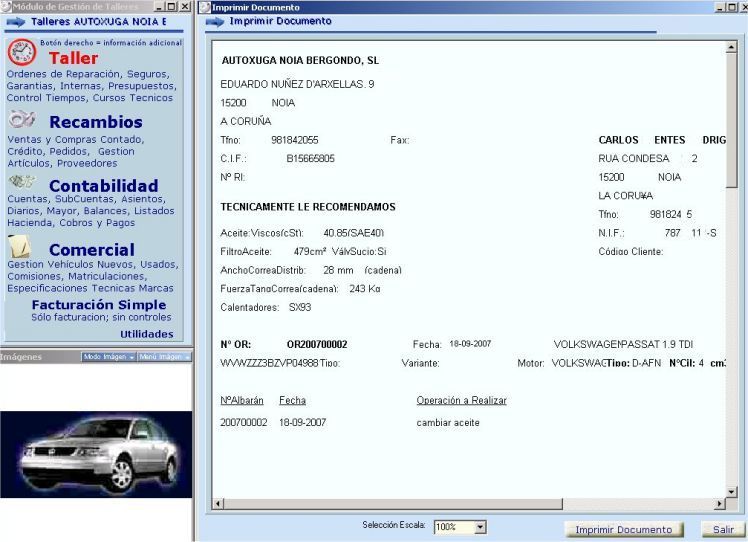Click albarán number '200700002'
This screenshot has height=542, width=748.
244,423
